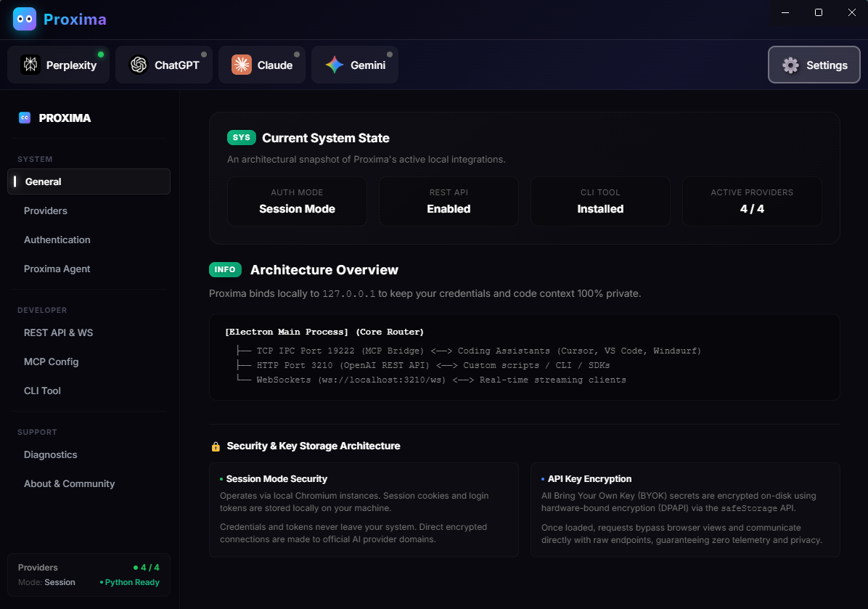Click the Settings gear icon

790,65
